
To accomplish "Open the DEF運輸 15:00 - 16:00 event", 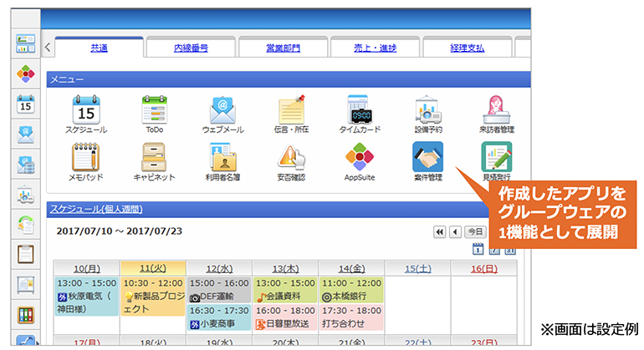I will pyautogui.click(x=219, y=290).
